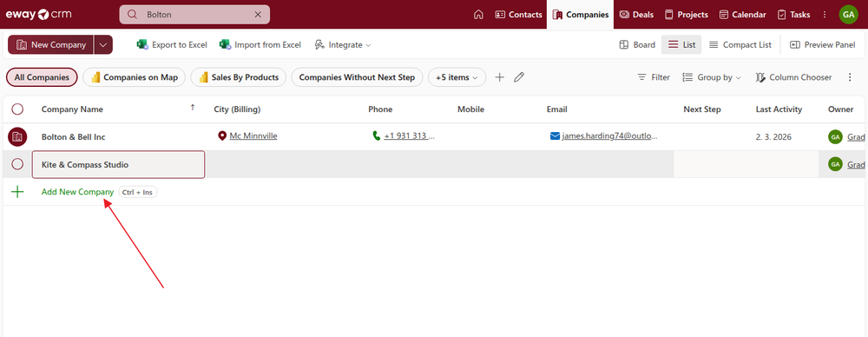This screenshot has height=337, width=868.
Task: Email the james.harding74 address link
Action: point(609,135)
